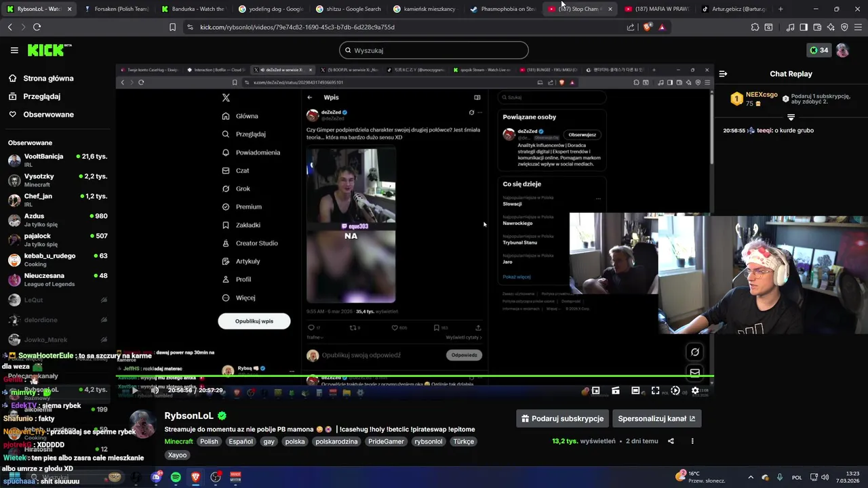Open Brave Rewards triangle icon

[662, 27]
